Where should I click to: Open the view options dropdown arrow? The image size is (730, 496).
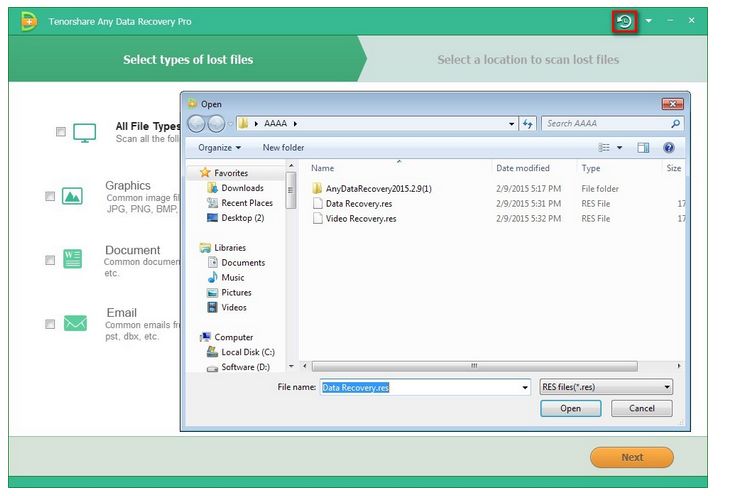[x=620, y=148]
